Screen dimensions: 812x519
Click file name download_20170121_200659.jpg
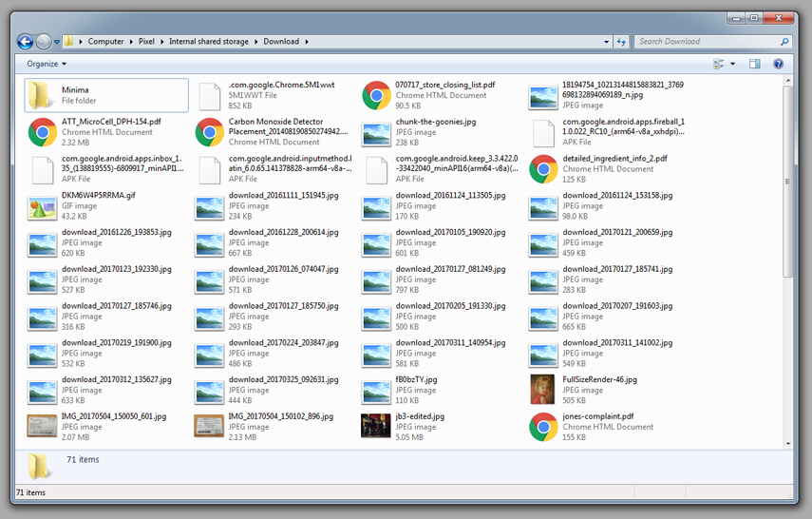click(x=617, y=232)
